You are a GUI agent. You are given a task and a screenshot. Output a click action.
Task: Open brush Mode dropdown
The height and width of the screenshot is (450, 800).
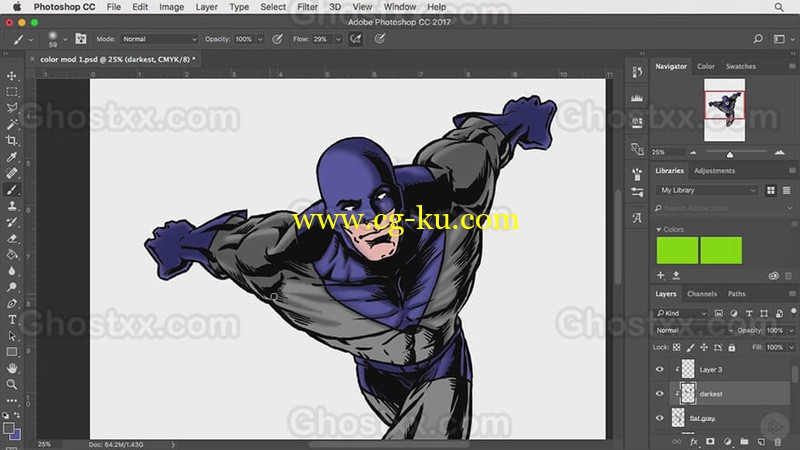pyautogui.click(x=159, y=39)
